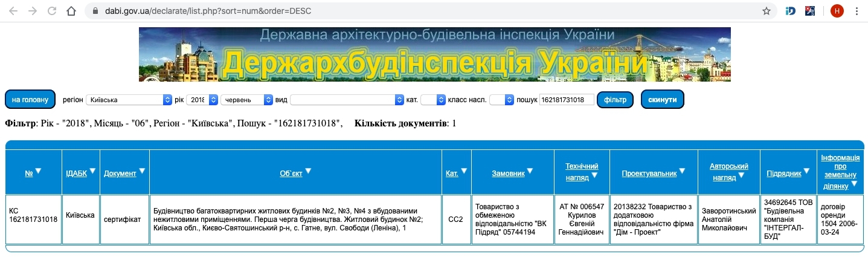This screenshot has height=257, width=868.
Task: Click the Інформація про земельну ділянку header link
Action: [840, 172]
